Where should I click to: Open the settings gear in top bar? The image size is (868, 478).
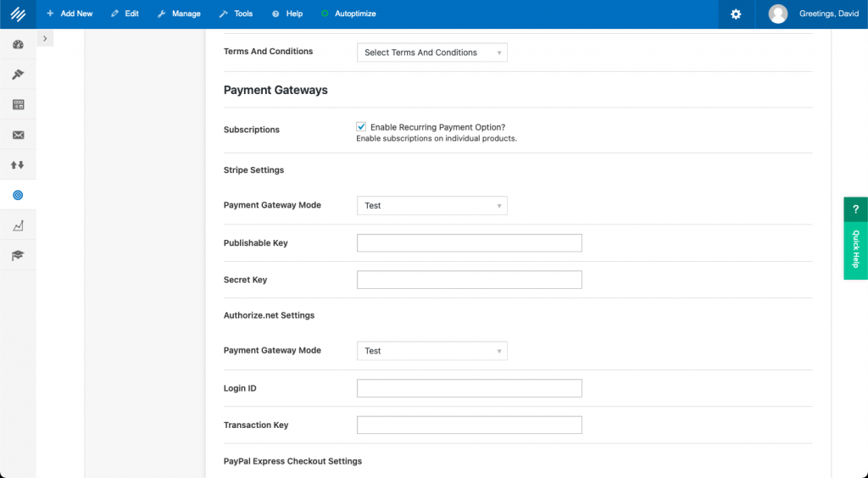point(736,14)
